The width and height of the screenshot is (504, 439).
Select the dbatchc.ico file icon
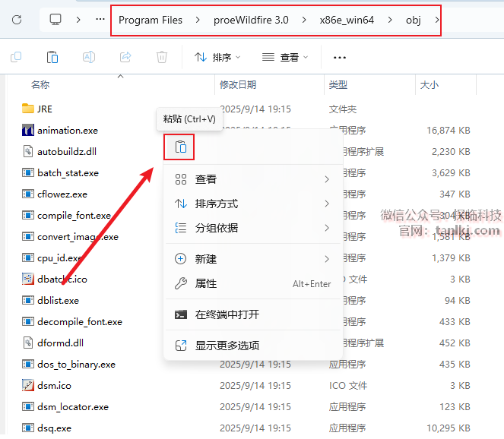pyautogui.click(x=28, y=279)
